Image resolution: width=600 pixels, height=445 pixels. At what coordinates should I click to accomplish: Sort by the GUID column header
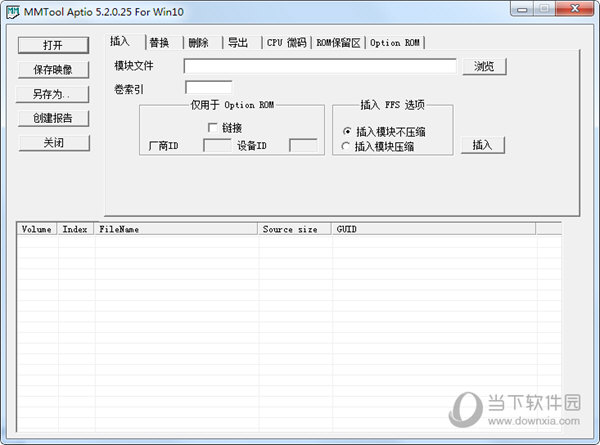click(434, 229)
